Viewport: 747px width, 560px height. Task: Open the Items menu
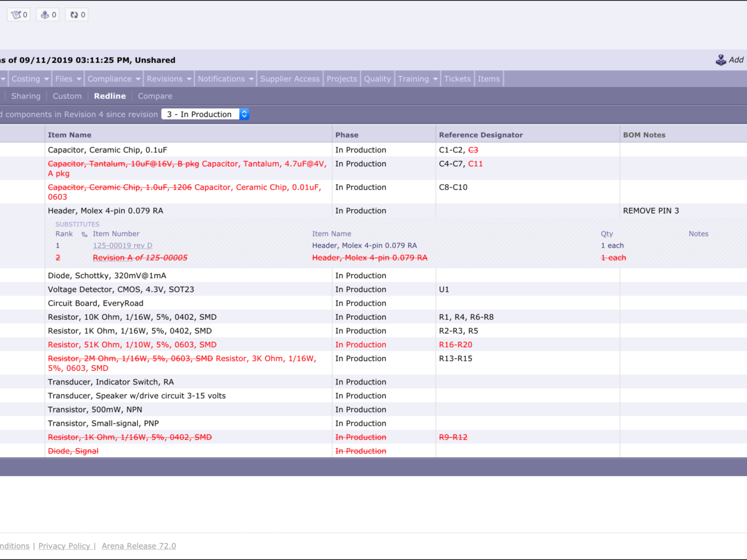(489, 78)
